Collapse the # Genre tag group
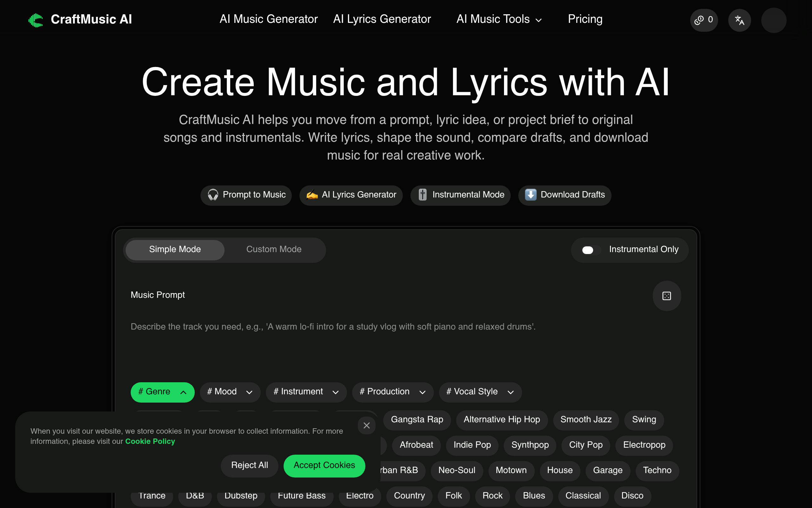Image resolution: width=812 pixels, height=508 pixels. coord(162,392)
